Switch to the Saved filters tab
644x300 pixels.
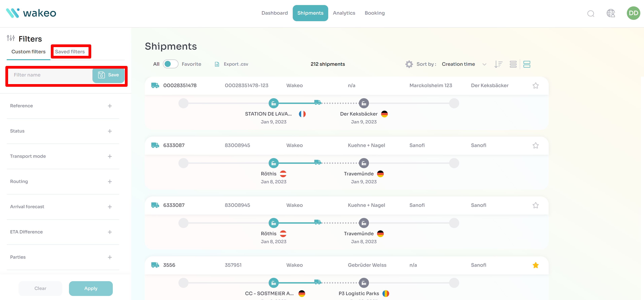click(x=70, y=52)
